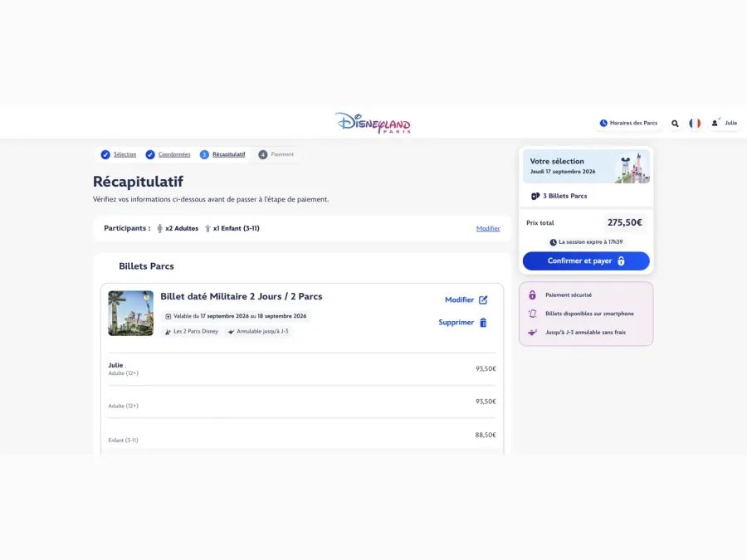The height and width of the screenshot is (560, 747).
Task: Click the adult figure icon
Action: 159,229
